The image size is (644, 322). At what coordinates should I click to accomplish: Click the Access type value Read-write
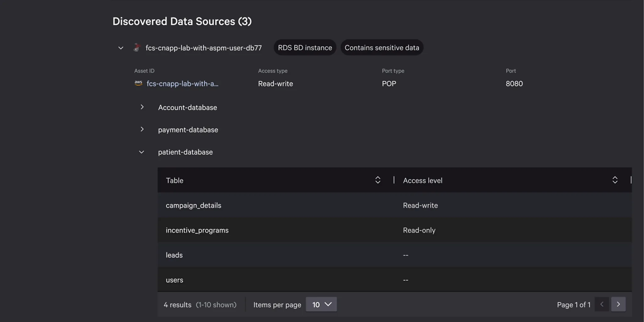tap(275, 84)
